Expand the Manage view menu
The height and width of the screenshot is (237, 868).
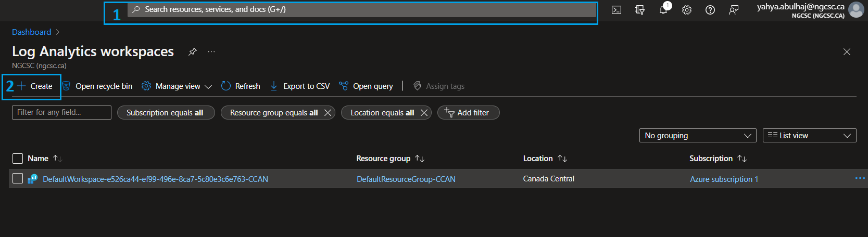coord(177,86)
